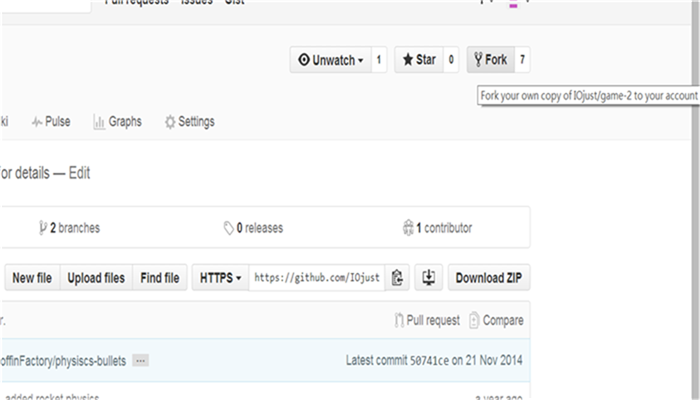View the 0 releases page
Screen dimensions: 700x400
tap(253, 228)
